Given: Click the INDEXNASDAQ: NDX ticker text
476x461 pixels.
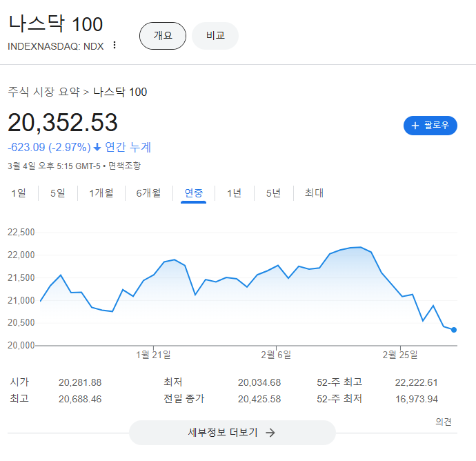Looking at the screenshot, I should click(x=56, y=46).
